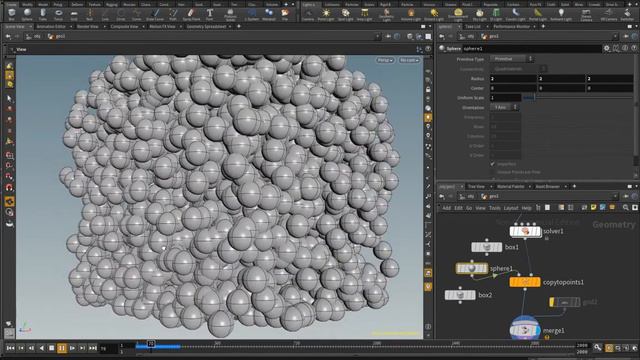Image resolution: width=640 pixels, height=360 pixels.
Task: Open the network editor Layout menu
Action: pyautogui.click(x=511, y=208)
